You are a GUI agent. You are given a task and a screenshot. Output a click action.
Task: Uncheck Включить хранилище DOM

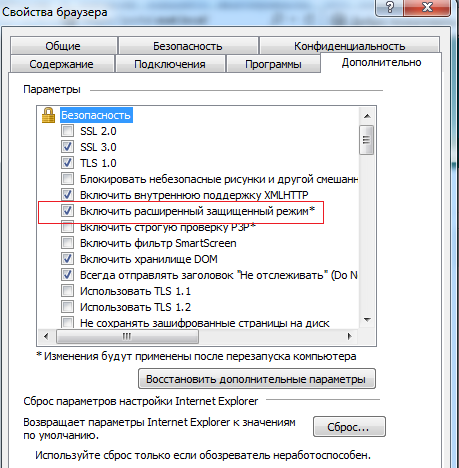click(x=67, y=259)
